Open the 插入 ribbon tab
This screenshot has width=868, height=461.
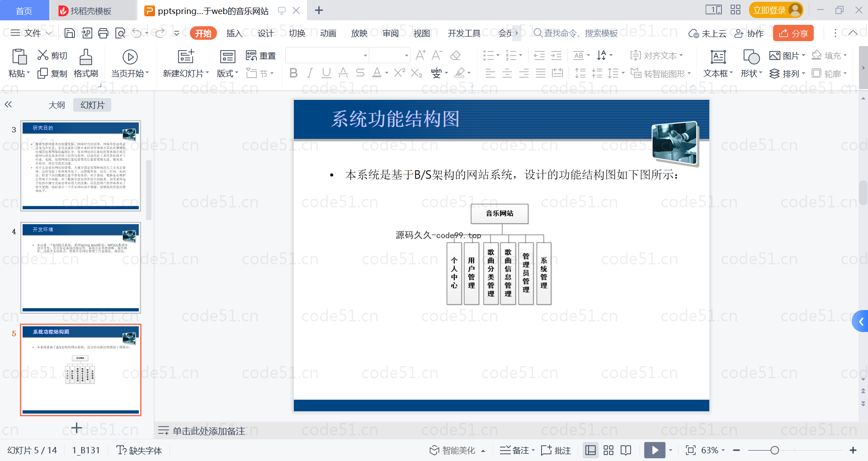pyautogui.click(x=234, y=33)
